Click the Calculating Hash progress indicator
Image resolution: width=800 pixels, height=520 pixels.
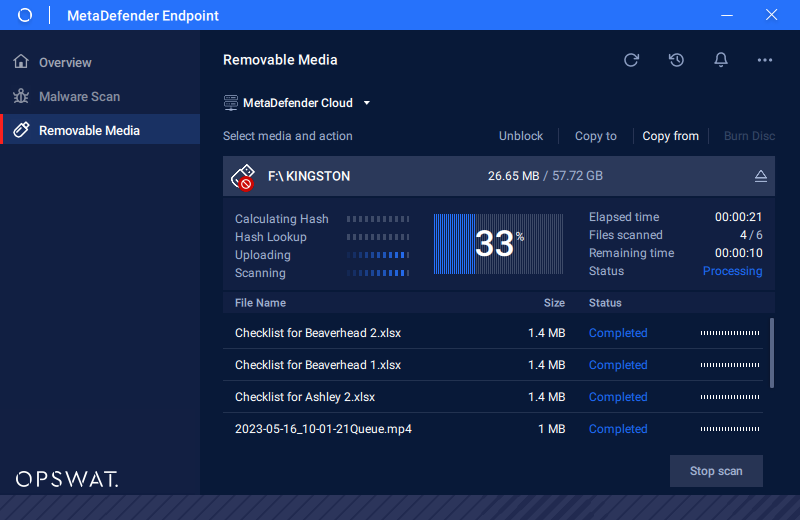tap(378, 219)
